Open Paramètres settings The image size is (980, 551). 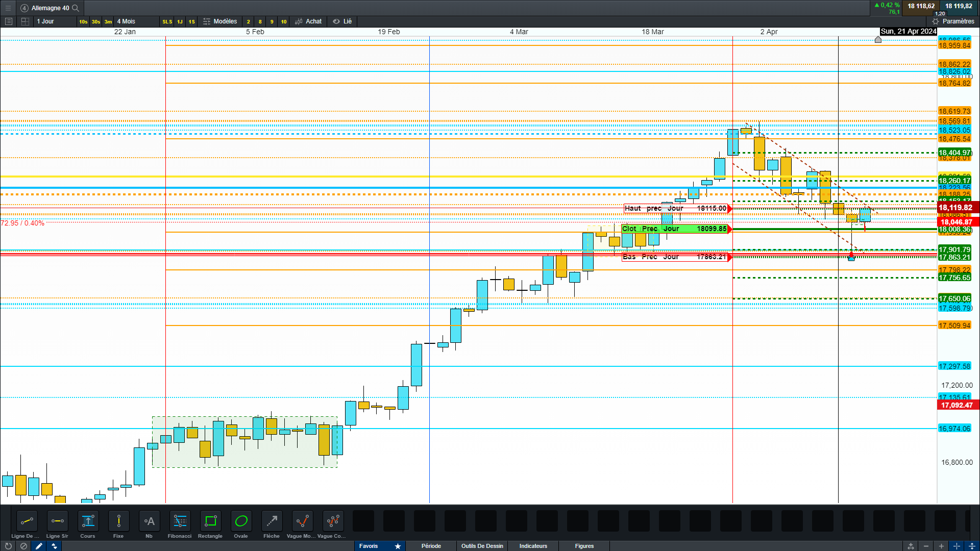tap(953, 21)
